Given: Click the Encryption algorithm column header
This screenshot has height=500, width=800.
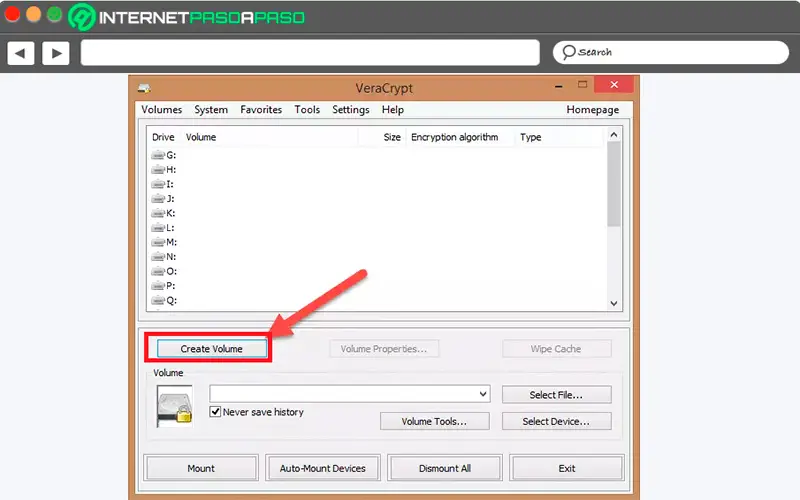Looking at the screenshot, I should [455, 137].
